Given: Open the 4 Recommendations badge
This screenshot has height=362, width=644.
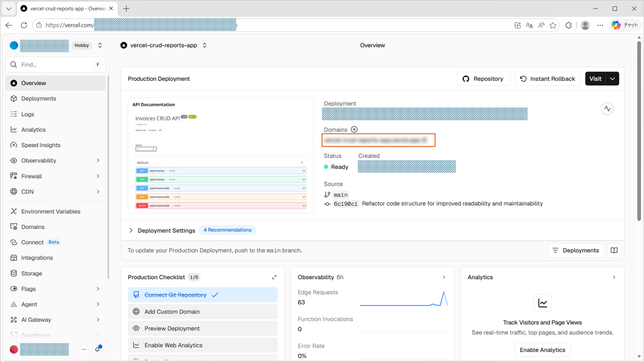Looking at the screenshot, I should (228, 230).
